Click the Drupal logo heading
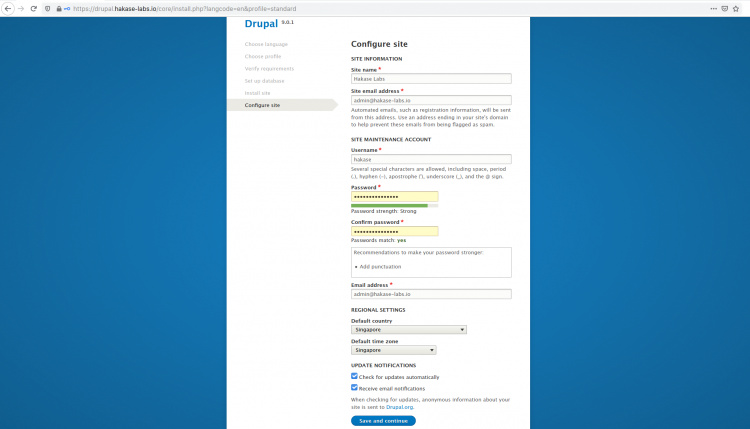The image size is (750, 429). (x=261, y=23)
